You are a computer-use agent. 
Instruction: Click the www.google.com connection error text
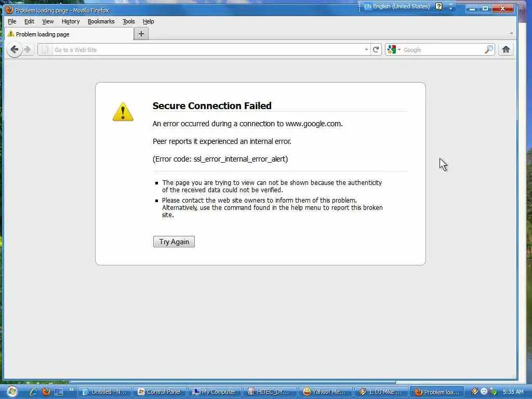(248, 124)
